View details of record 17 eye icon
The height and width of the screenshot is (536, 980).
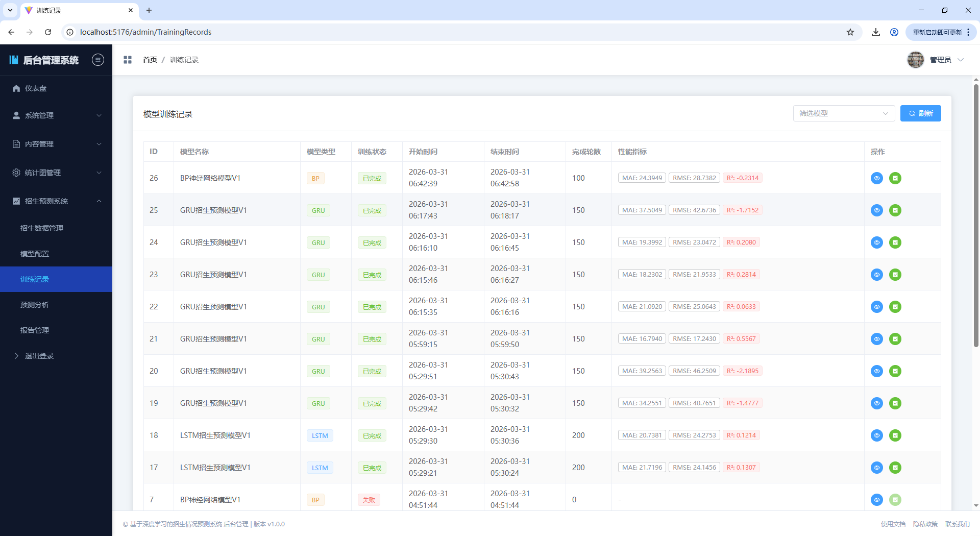876,468
